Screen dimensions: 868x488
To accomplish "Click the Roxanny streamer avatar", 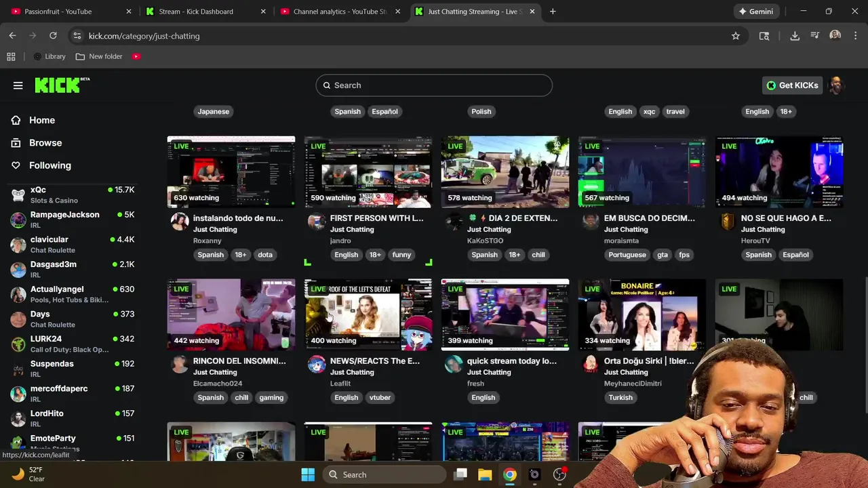I will (180, 222).
